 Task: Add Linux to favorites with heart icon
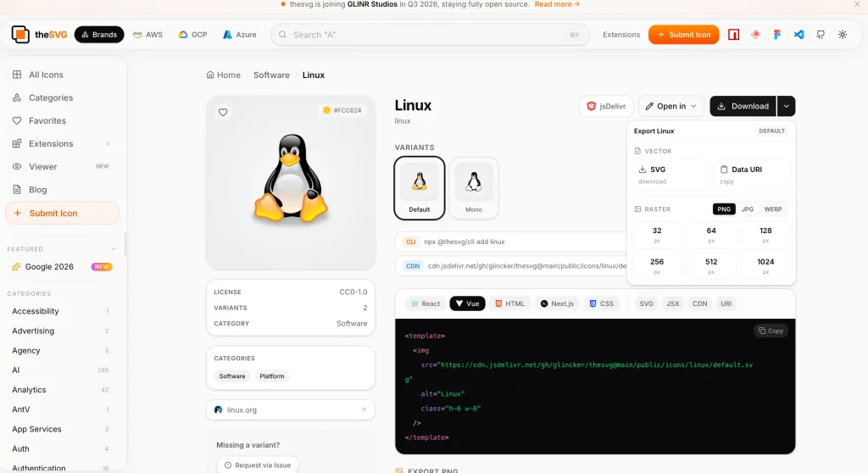[x=223, y=112]
